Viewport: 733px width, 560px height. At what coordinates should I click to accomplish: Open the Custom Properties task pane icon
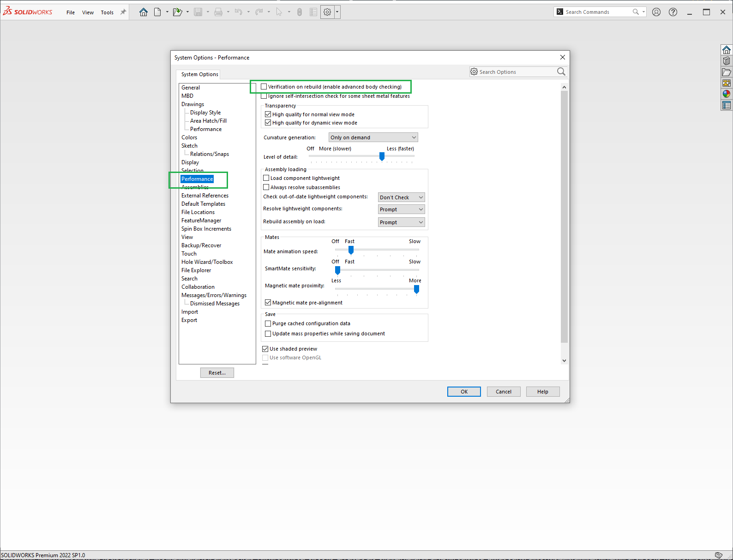(x=727, y=105)
